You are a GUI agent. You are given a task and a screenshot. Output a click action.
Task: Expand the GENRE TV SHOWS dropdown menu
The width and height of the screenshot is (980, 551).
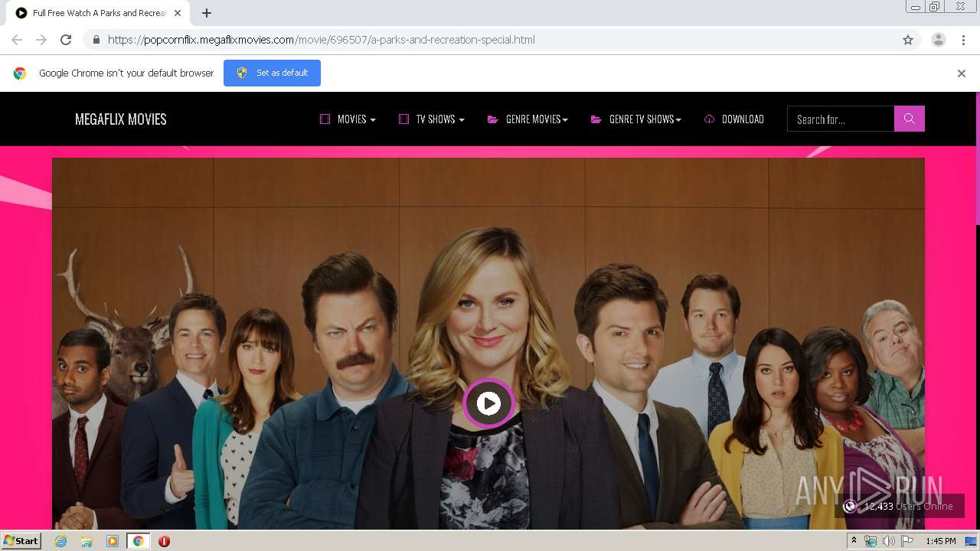635,119
